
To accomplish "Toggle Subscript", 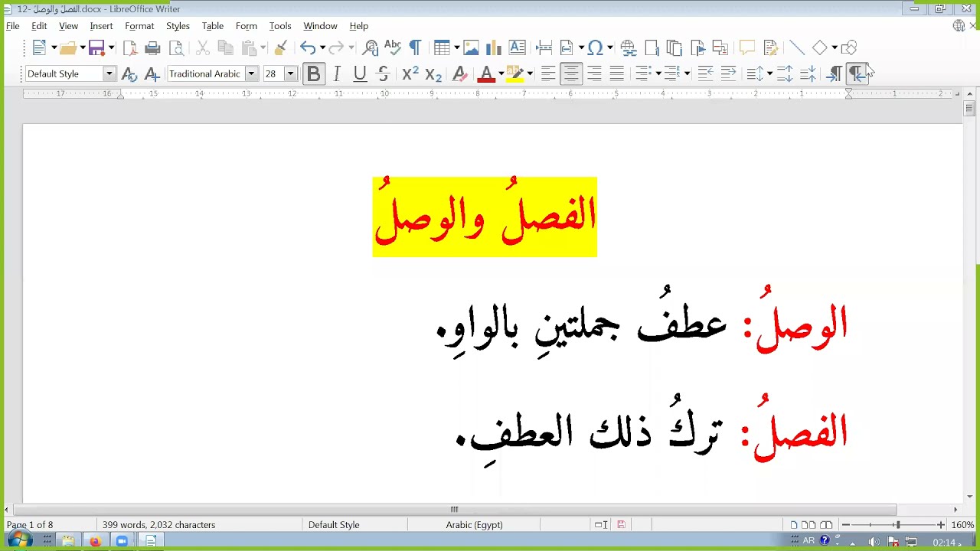I will click(x=433, y=74).
